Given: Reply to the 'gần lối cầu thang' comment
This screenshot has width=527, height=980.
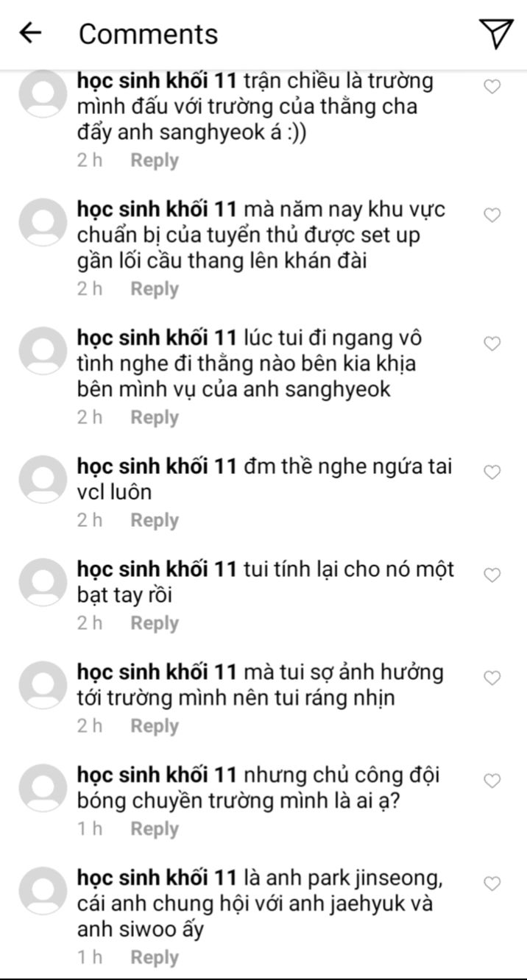Looking at the screenshot, I should 155,289.
